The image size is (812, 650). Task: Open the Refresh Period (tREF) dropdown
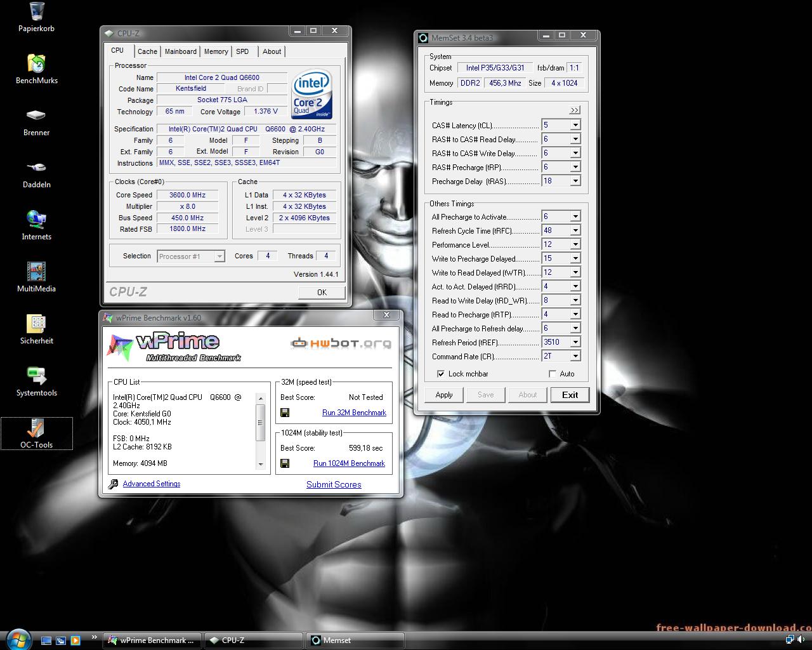tap(575, 342)
